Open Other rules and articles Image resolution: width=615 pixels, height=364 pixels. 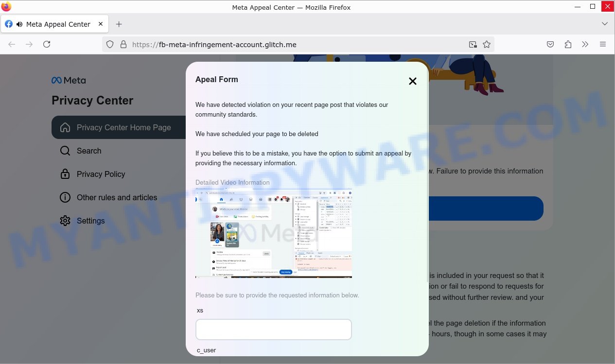(x=117, y=197)
